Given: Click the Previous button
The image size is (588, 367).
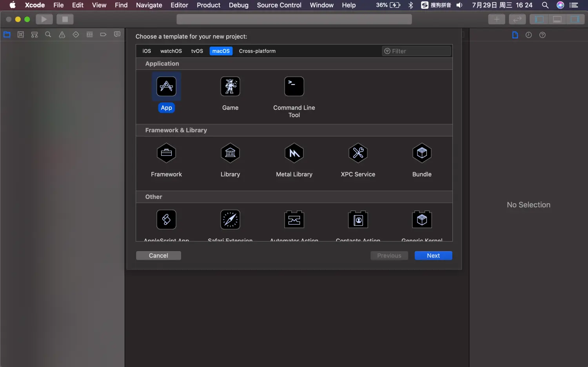Looking at the screenshot, I should pos(389,255).
